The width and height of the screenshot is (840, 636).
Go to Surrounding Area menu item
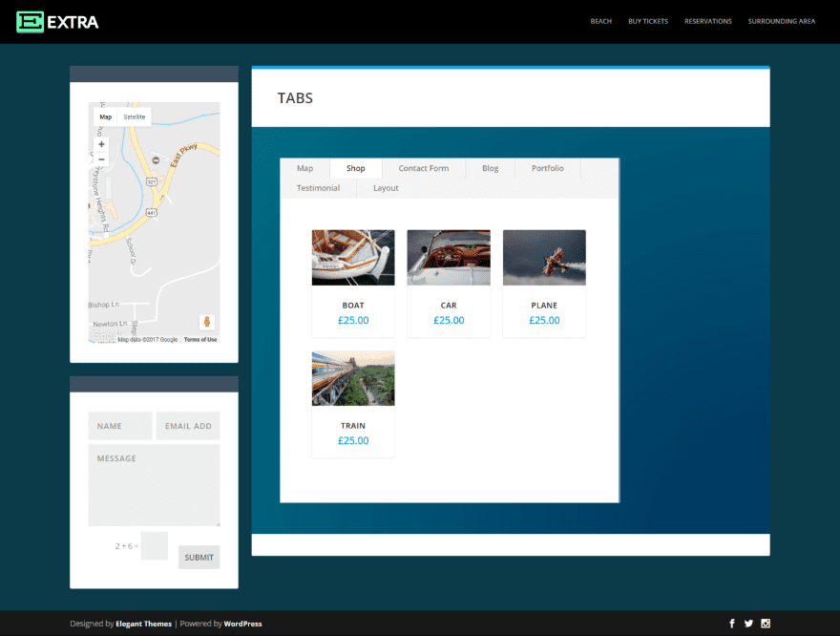pyautogui.click(x=781, y=21)
